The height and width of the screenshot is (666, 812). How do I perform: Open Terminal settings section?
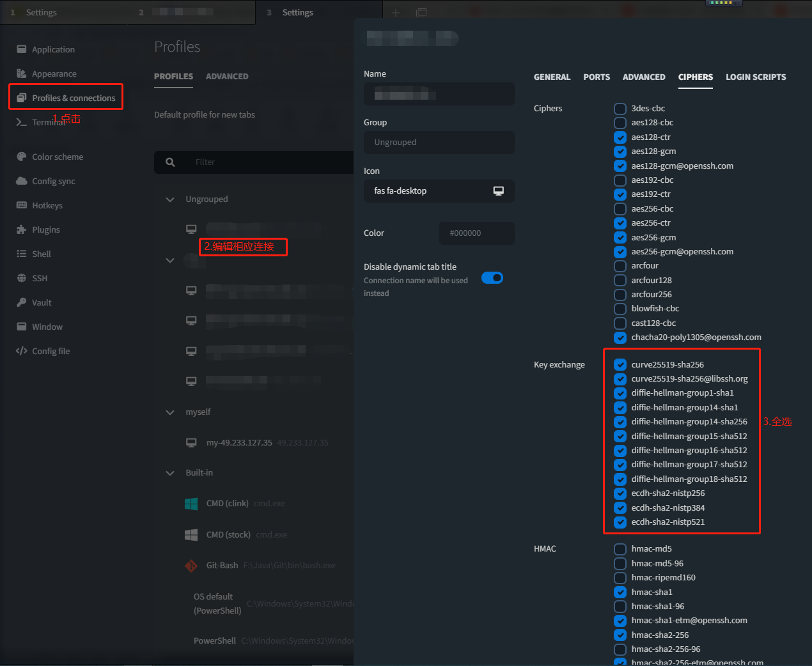coord(42,122)
